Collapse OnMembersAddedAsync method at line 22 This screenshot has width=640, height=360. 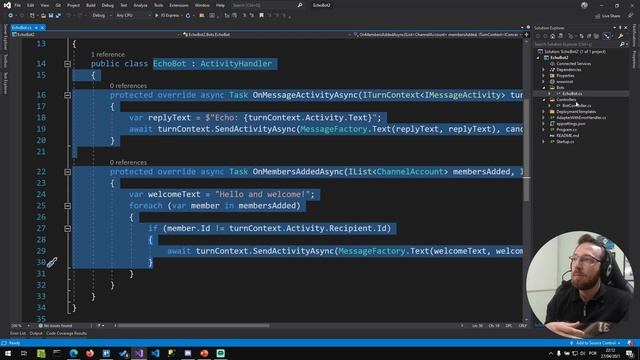point(68,172)
